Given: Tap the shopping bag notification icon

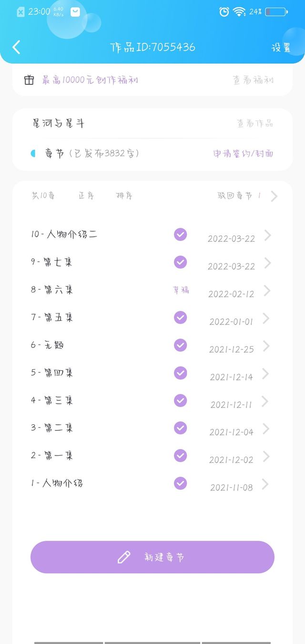Looking at the screenshot, I should point(75,12).
